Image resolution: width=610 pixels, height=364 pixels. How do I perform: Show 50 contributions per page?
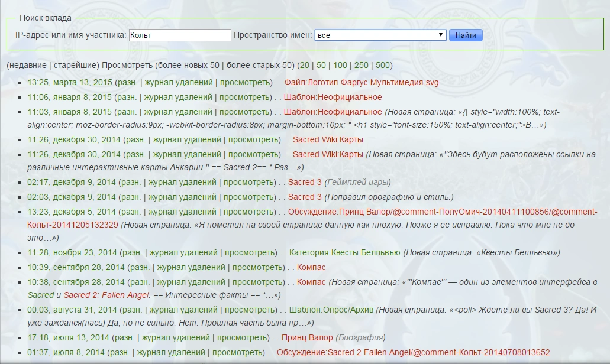321,65
